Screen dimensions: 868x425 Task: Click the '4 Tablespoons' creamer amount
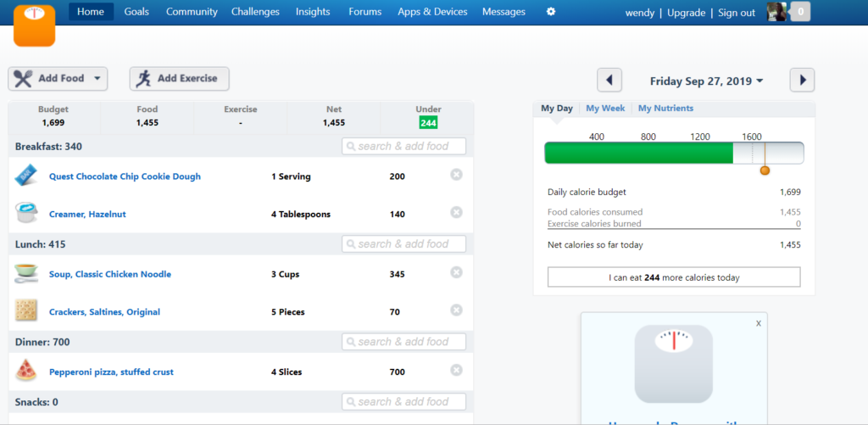click(301, 215)
